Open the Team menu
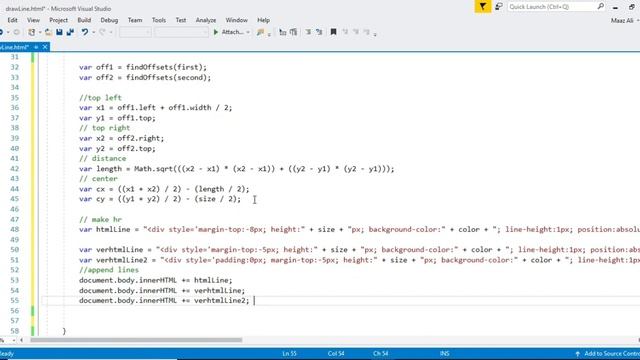 [135, 20]
